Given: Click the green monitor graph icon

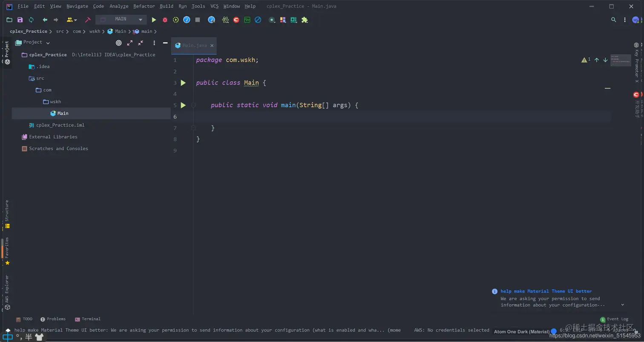Looking at the screenshot, I should [247, 20].
